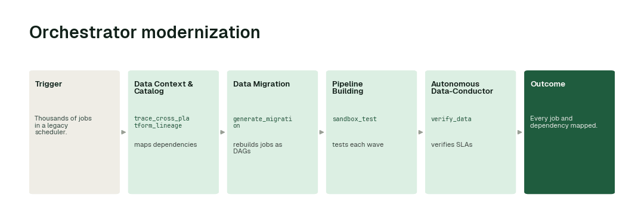Click the generate_migration code text

(x=262, y=122)
